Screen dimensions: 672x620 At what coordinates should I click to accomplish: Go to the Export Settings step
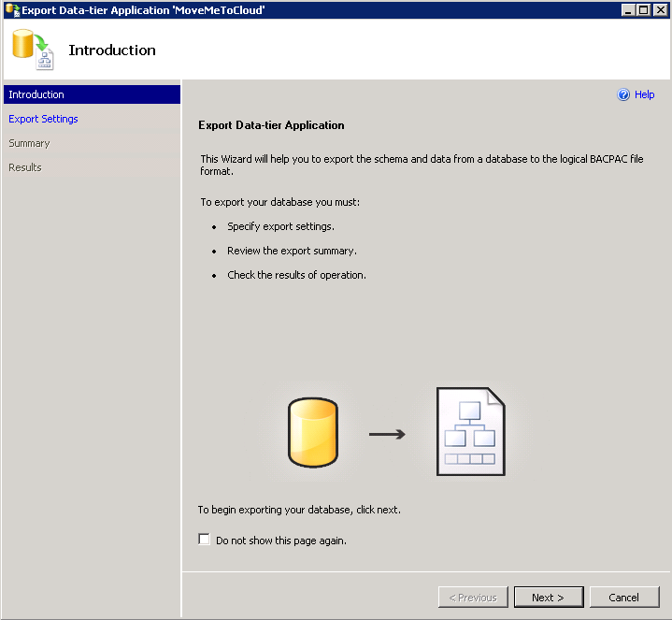(43, 119)
